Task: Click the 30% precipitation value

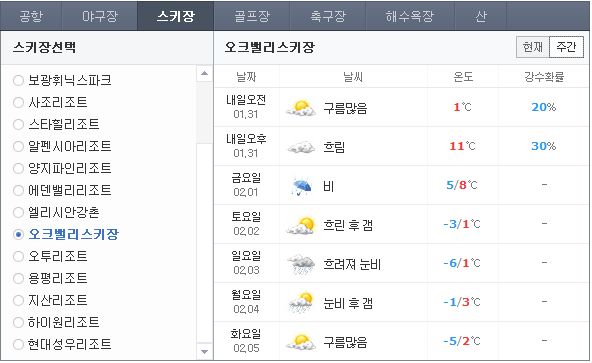Action: (544, 146)
